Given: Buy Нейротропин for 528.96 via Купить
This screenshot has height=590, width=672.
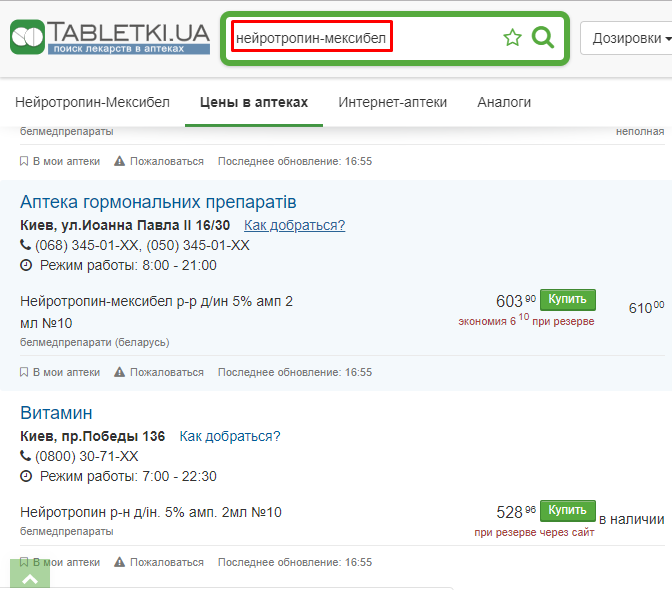Looking at the screenshot, I should [567, 510].
